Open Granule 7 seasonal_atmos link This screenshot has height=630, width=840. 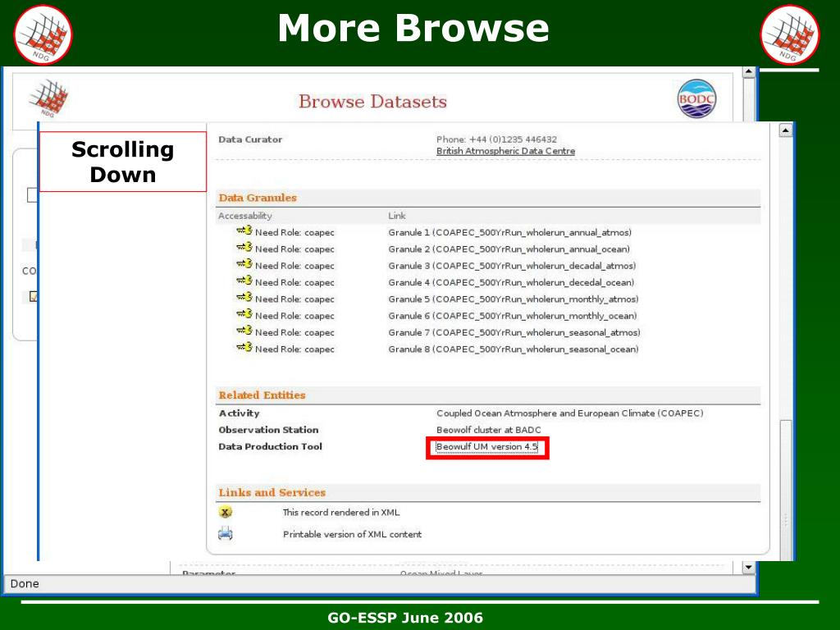click(514, 332)
